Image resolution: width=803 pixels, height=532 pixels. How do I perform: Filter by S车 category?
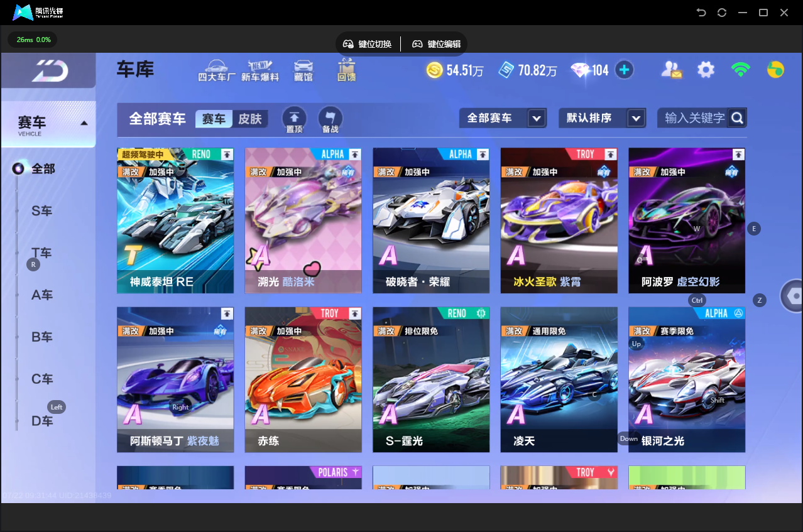[41, 211]
